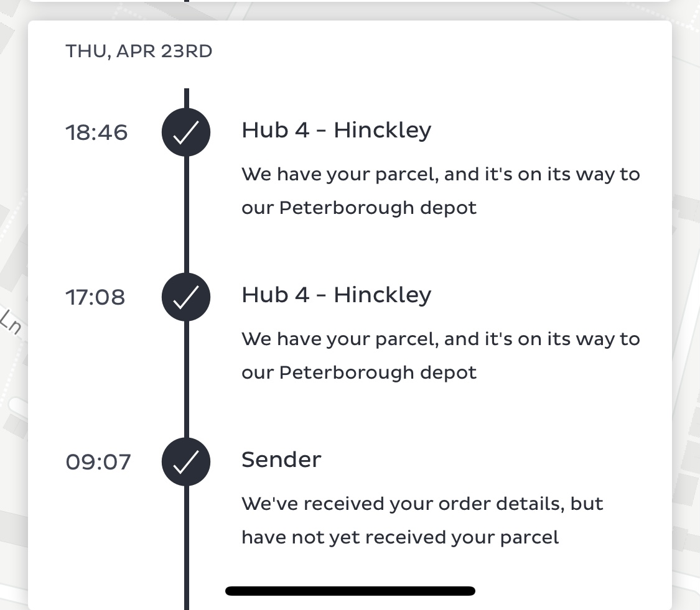This screenshot has height=610, width=700.
Task: Tap the order details received message
Action: pyautogui.click(x=422, y=520)
